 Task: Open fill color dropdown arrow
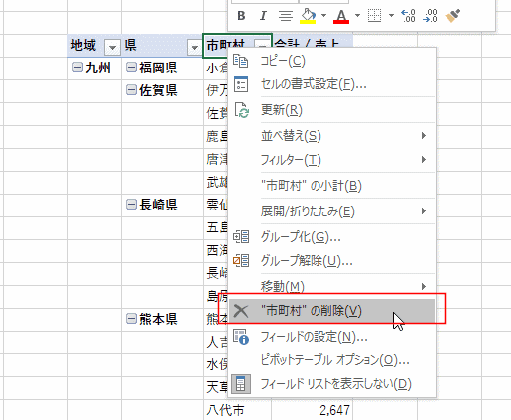click(x=323, y=16)
